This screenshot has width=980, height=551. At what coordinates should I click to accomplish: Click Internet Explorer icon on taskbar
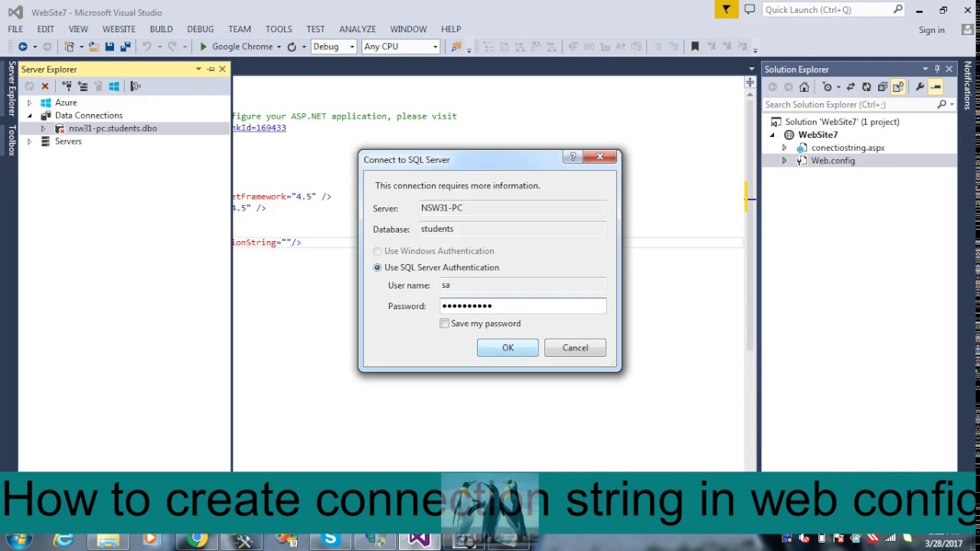pyautogui.click(x=64, y=540)
